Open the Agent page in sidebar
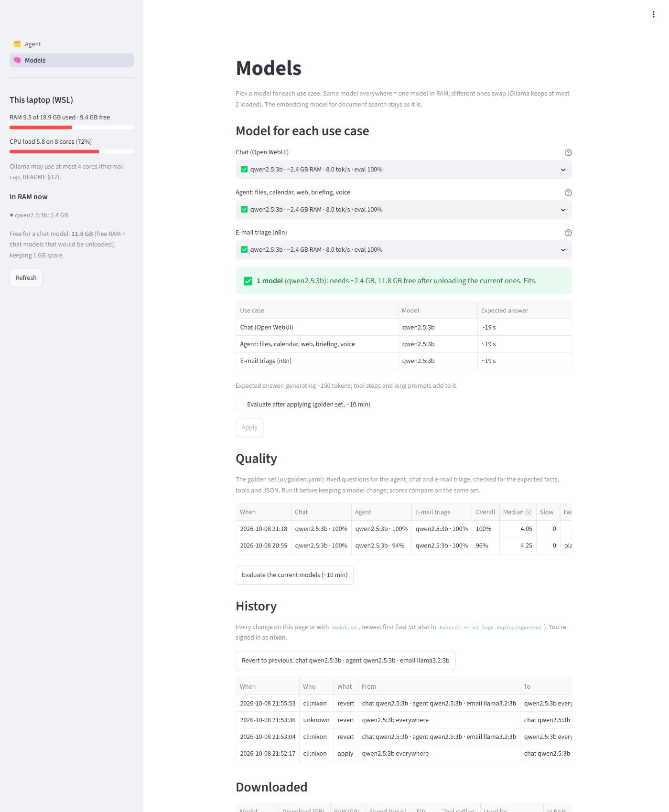 [72, 44]
